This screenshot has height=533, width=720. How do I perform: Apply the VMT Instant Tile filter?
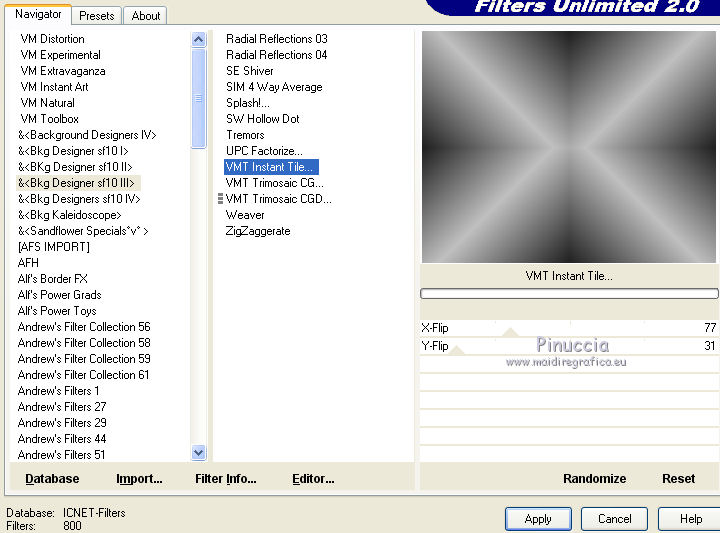click(538, 519)
